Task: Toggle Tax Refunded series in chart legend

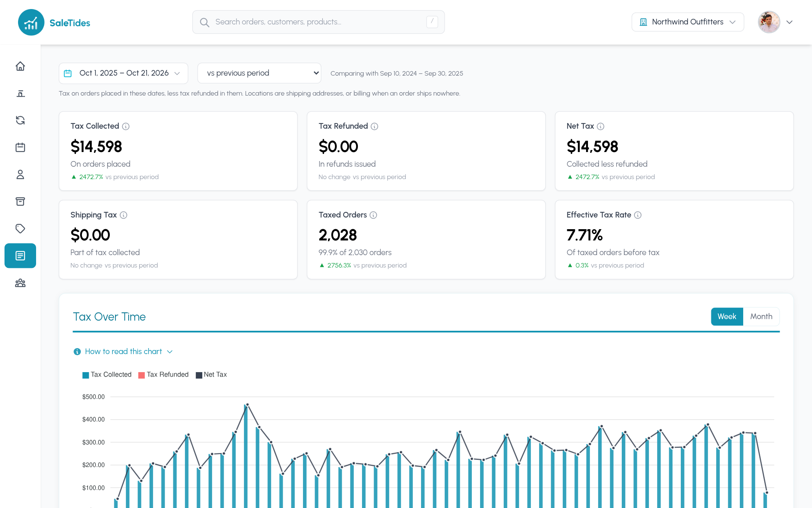Action: pos(164,375)
